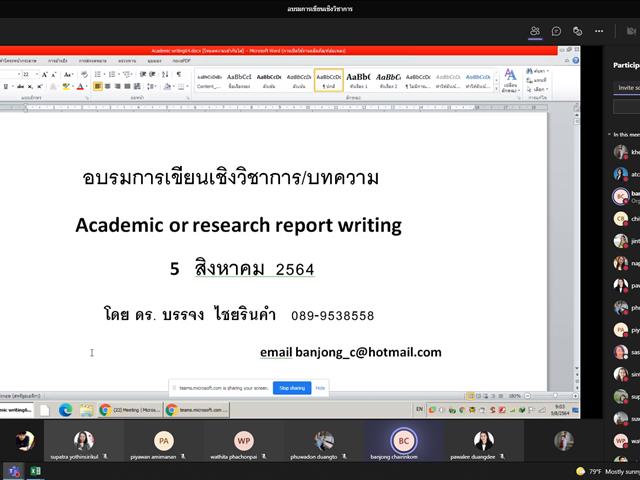Open the Review ribbon tab
This screenshot has height=480, width=640.
point(127,60)
